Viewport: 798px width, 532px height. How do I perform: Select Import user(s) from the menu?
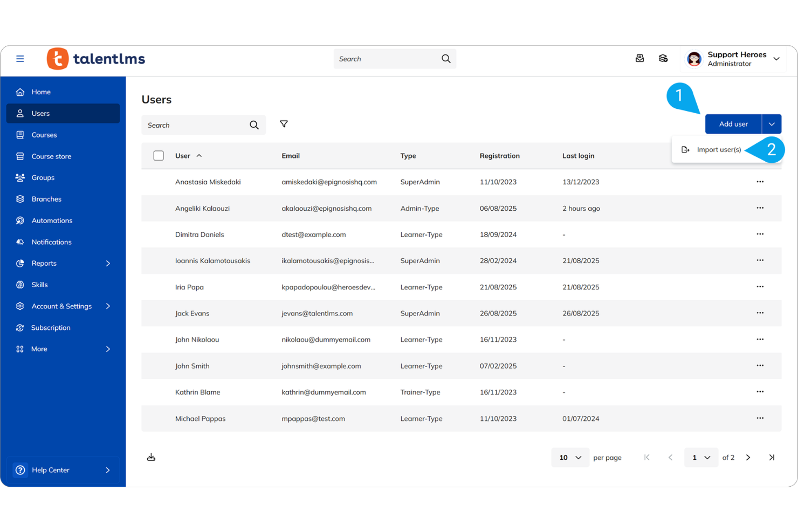pos(719,149)
